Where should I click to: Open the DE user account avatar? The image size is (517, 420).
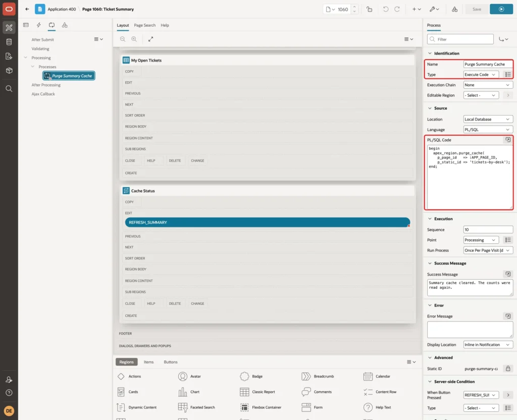(9, 411)
